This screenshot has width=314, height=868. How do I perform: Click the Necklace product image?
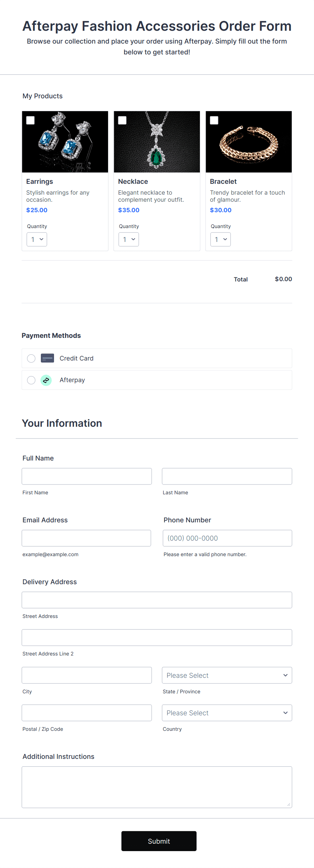157,142
